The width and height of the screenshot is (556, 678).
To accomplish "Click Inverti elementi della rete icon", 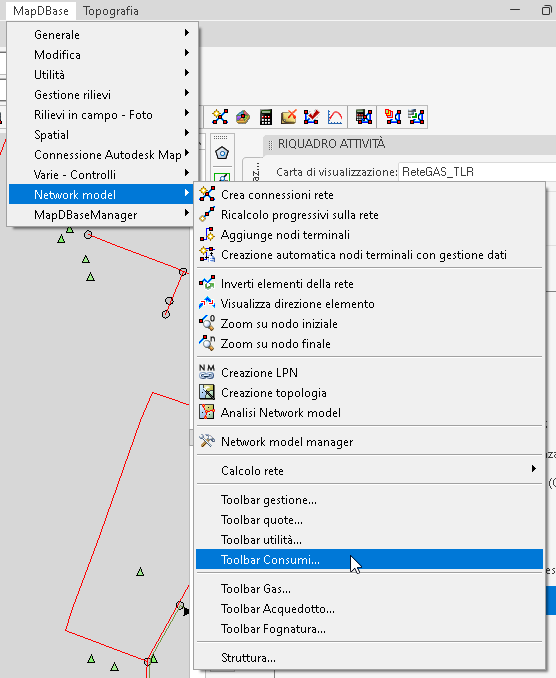I will pyautogui.click(x=207, y=283).
